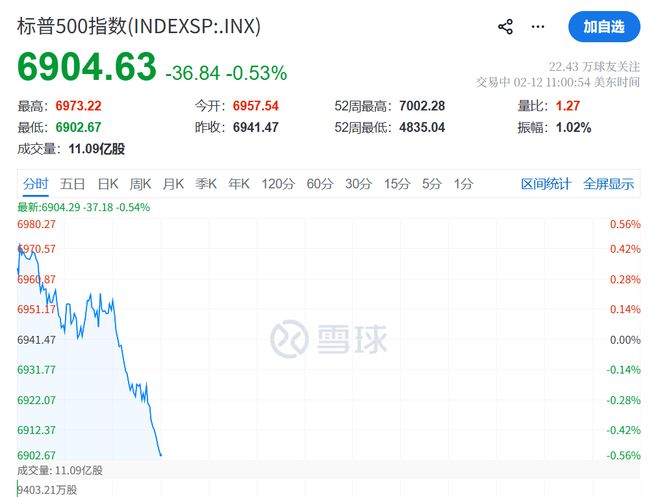This screenshot has width=660, height=497.
Task: Select the 季K tab
Action: (x=206, y=184)
